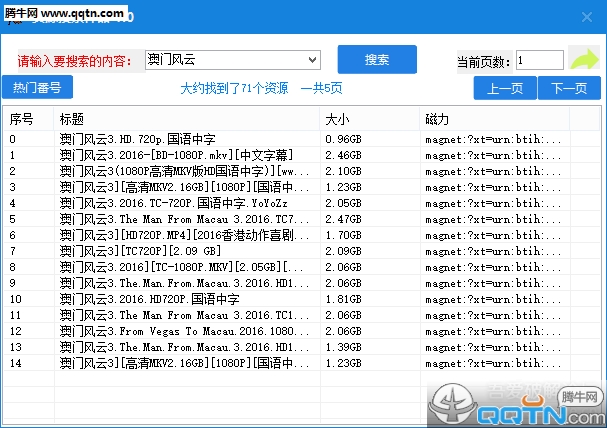
Task: Click the magnet link in row 12
Action: click(x=493, y=331)
